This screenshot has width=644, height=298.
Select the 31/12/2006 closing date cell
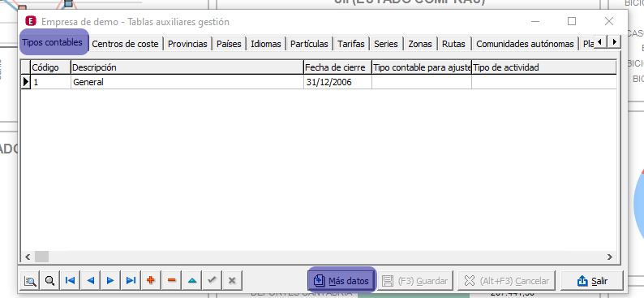point(337,82)
